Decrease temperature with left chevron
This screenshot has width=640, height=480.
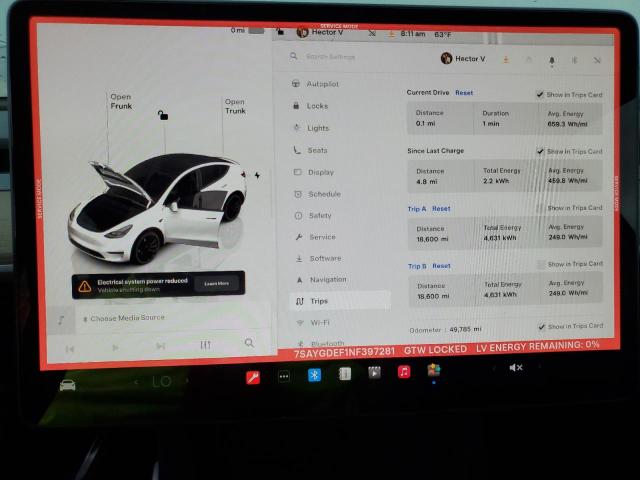[x=136, y=382]
